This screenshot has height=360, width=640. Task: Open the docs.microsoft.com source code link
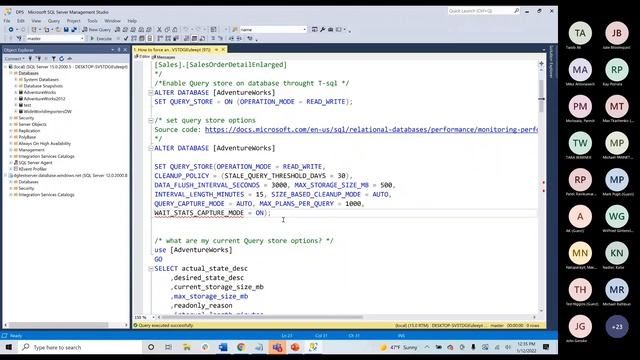pyautogui.click(x=371, y=129)
